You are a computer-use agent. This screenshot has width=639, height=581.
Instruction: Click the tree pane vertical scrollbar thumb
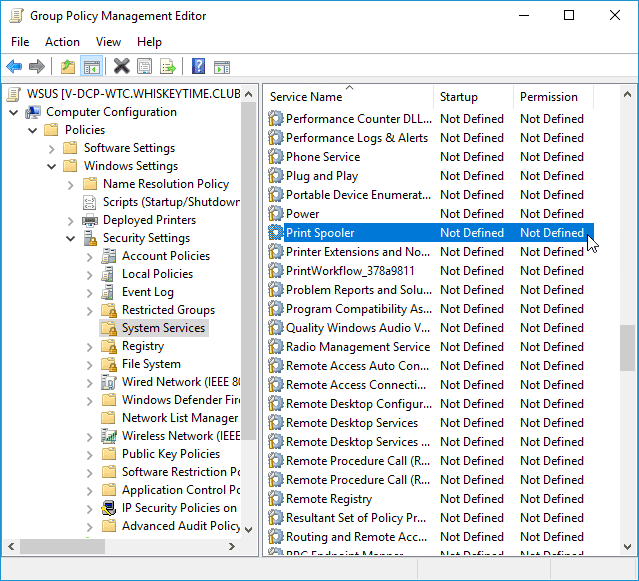249,271
